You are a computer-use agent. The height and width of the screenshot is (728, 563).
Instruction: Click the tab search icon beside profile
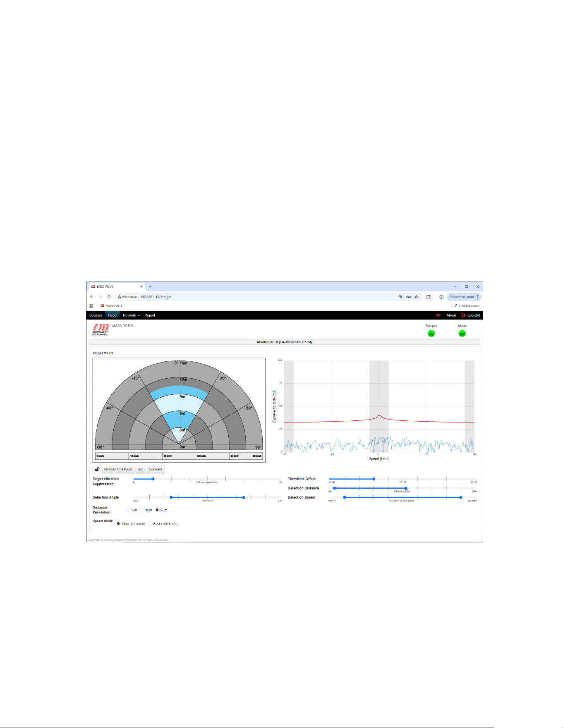[429, 297]
